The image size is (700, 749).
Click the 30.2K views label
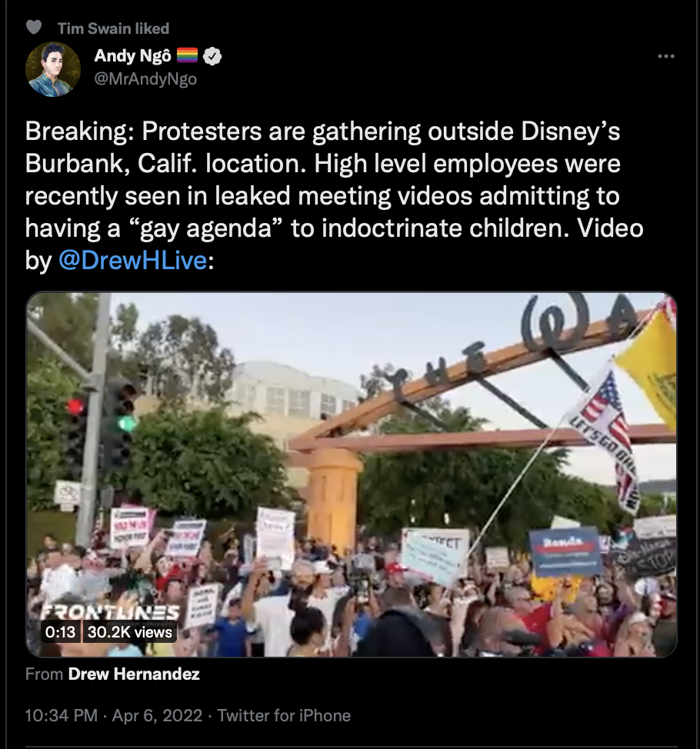click(x=129, y=632)
